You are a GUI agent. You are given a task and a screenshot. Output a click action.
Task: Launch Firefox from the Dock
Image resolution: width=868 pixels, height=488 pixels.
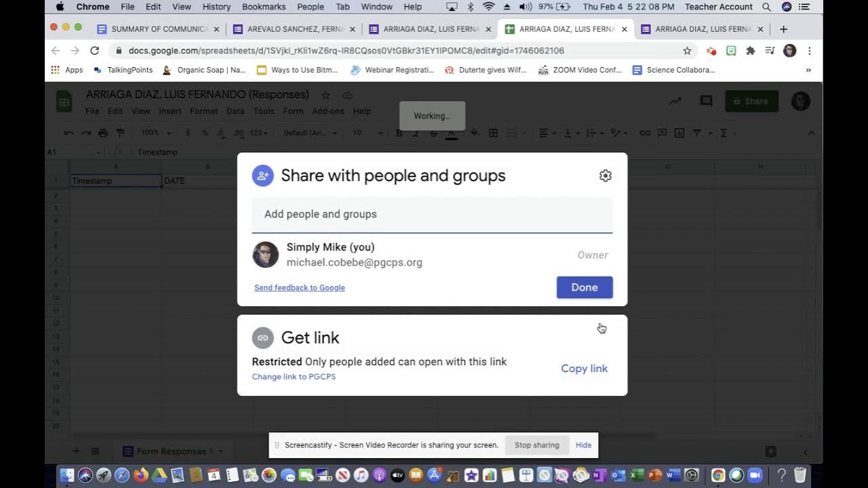click(x=141, y=475)
